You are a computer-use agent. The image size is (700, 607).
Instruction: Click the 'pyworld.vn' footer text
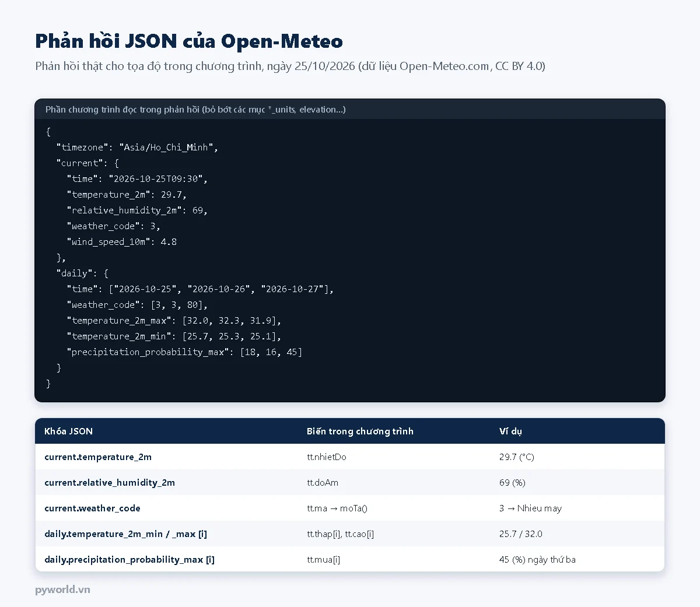pyautogui.click(x=62, y=590)
